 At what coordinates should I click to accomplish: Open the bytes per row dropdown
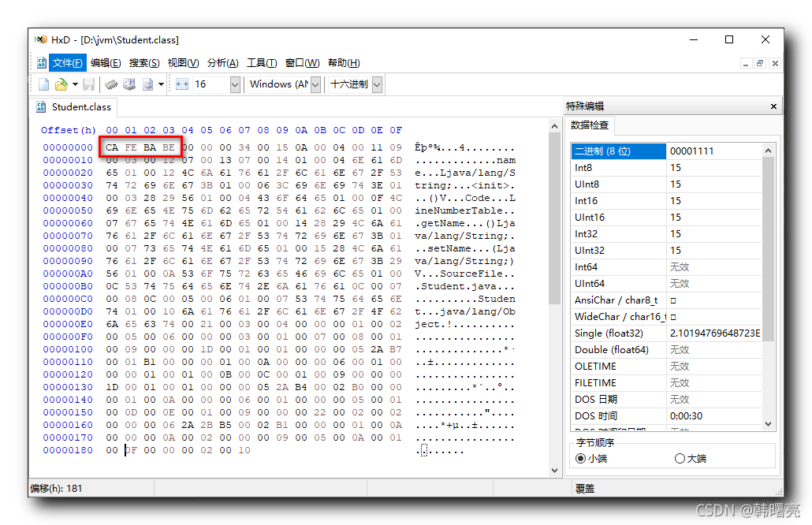pyautogui.click(x=235, y=84)
